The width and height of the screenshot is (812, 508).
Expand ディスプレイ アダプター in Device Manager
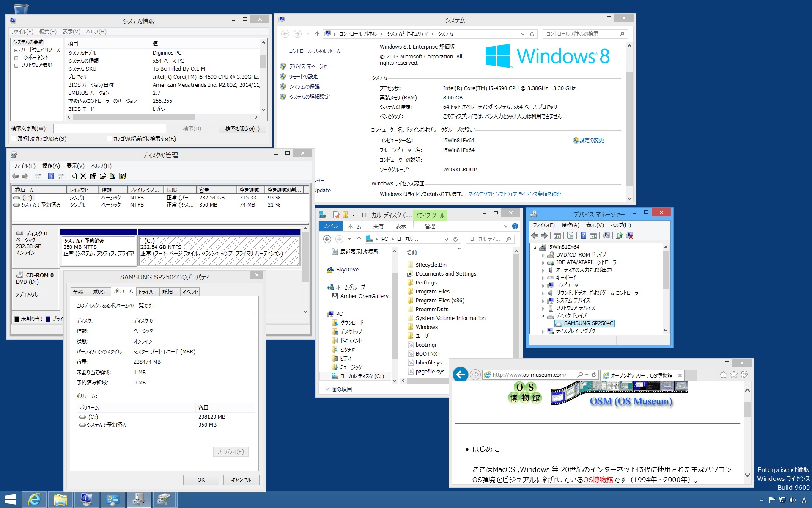[x=543, y=331]
